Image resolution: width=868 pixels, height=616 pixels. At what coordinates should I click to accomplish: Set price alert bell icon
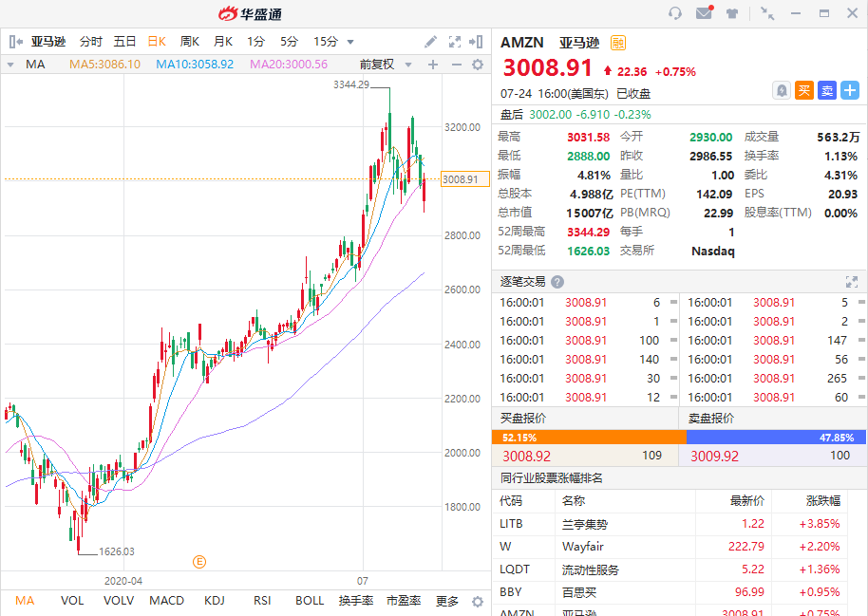click(x=781, y=90)
